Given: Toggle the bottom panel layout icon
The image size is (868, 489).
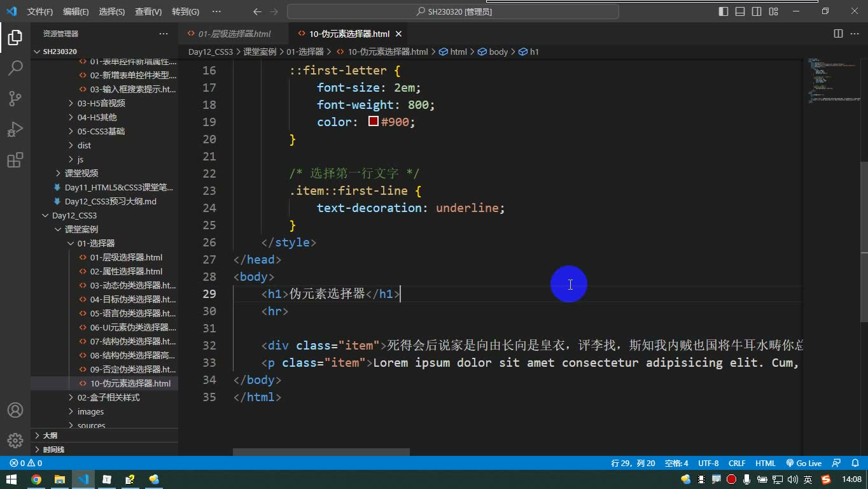Looking at the screenshot, I should click(x=740, y=11).
